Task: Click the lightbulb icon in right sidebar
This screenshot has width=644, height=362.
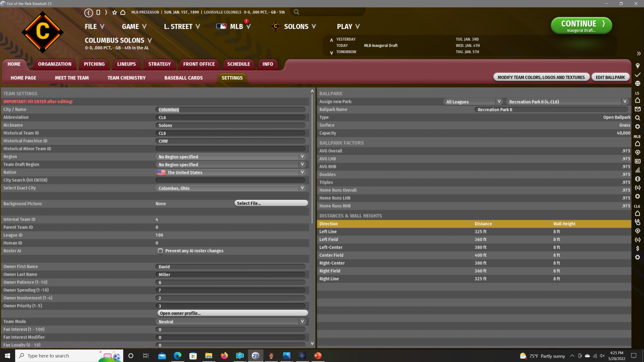Action: pyautogui.click(x=637, y=66)
